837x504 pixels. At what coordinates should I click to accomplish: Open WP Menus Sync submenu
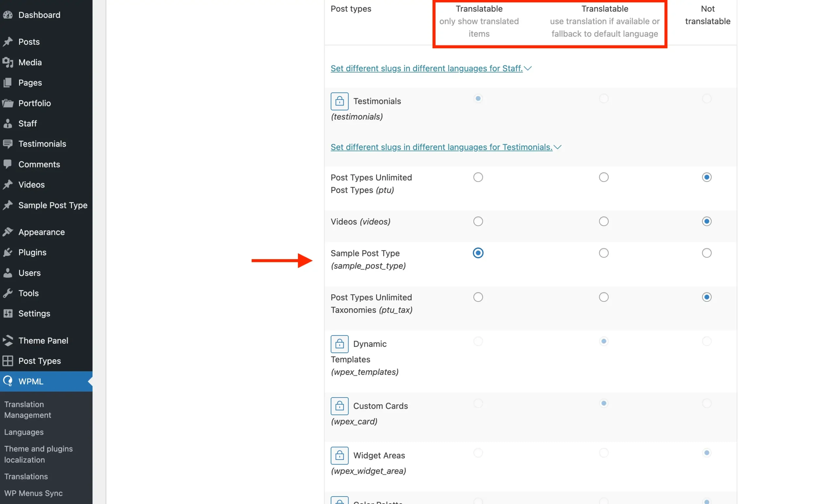click(x=33, y=493)
